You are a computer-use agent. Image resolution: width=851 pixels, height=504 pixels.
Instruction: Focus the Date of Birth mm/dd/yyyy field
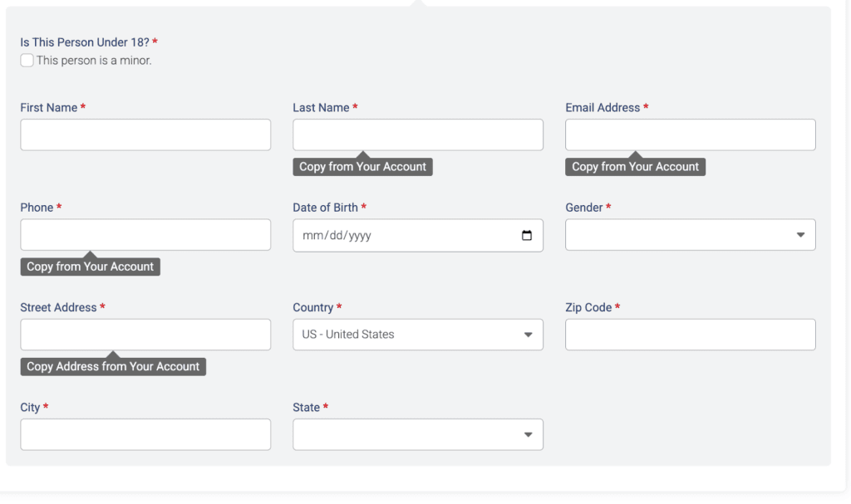point(399,236)
